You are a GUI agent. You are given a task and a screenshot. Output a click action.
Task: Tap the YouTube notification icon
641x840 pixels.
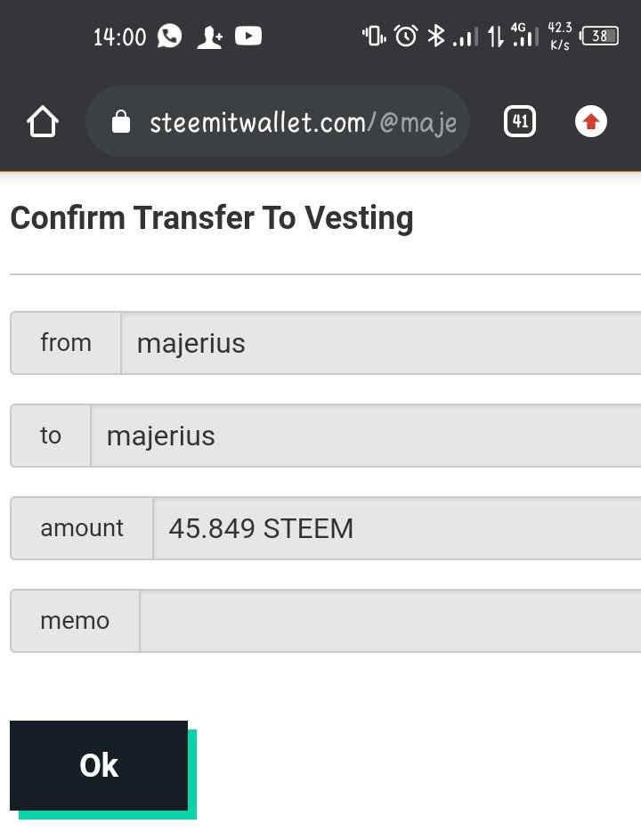248,37
